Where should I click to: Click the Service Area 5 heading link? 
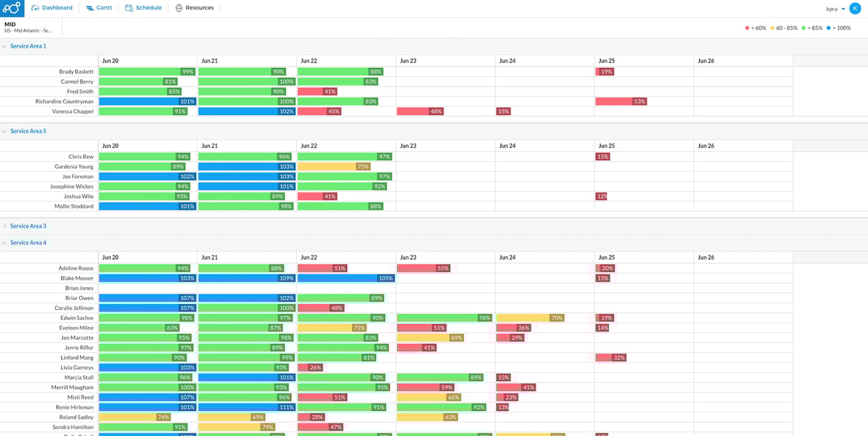click(x=27, y=131)
